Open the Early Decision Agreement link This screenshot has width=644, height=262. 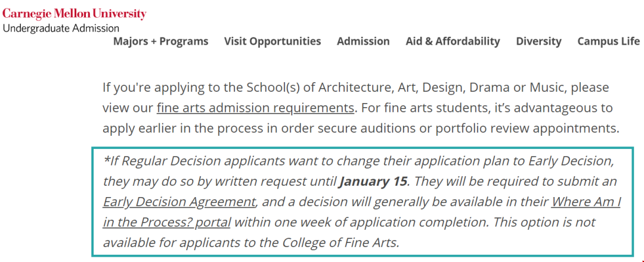click(x=179, y=202)
